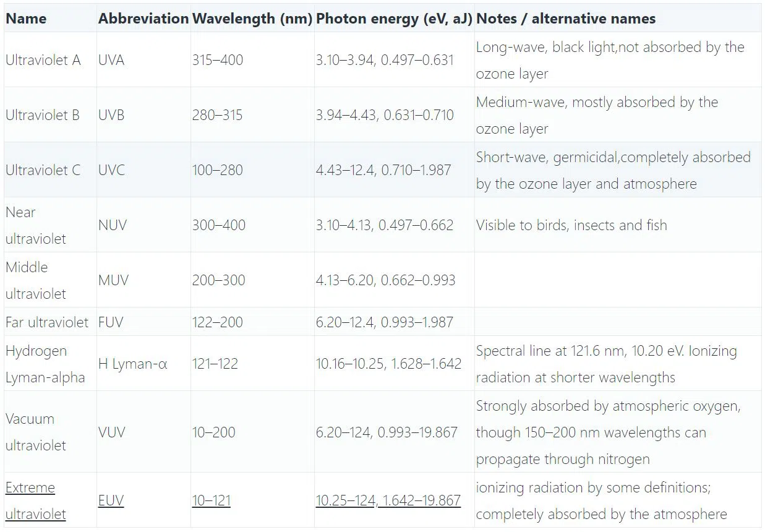This screenshot has width=765, height=532.
Task: Select the MUV abbreviation cell
Action: [113, 280]
